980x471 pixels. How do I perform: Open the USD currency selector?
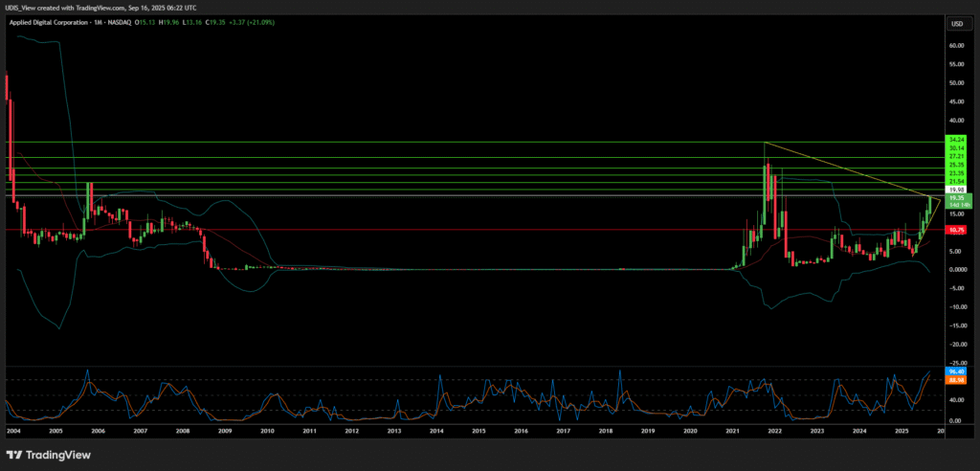tap(956, 23)
